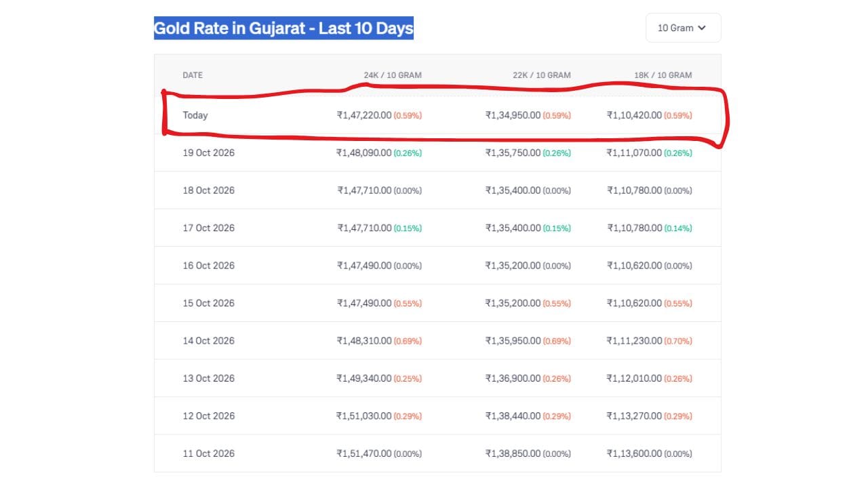
Task: Select today's 24K price ₹1,47,220.00
Action: [364, 115]
